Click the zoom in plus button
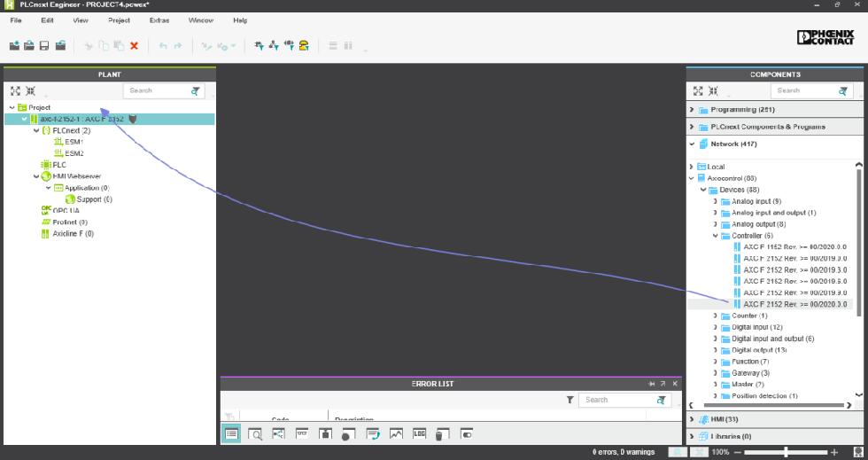 (x=834, y=452)
